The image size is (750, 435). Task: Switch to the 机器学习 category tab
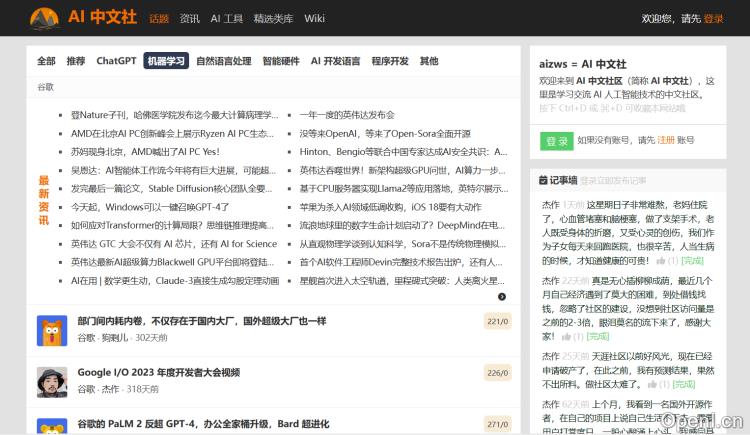click(x=166, y=61)
